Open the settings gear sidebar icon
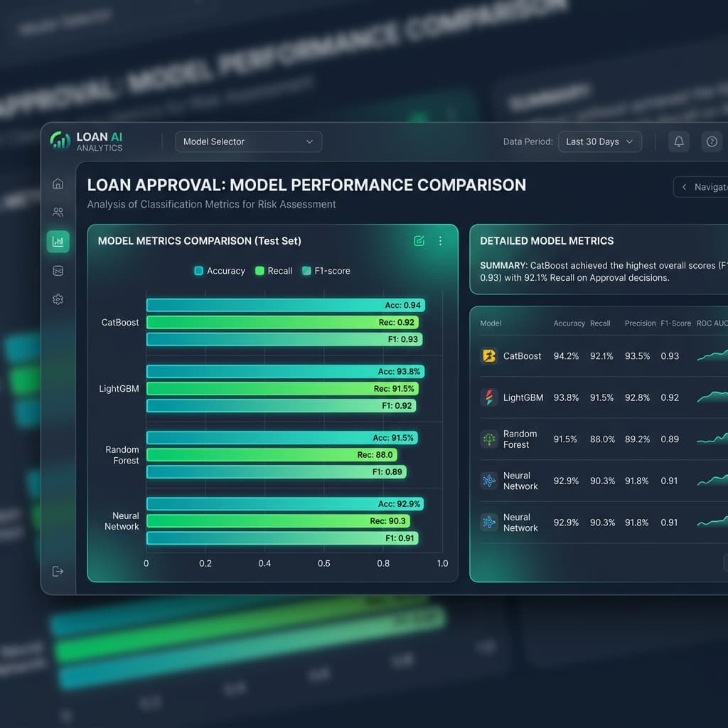Screen dimensions: 728x728 coord(58,299)
